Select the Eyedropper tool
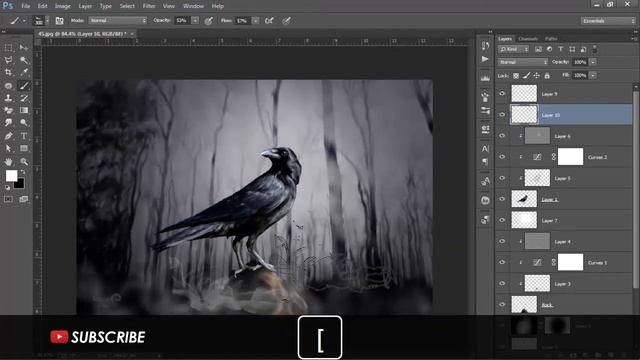The image size is (640, 360). (24, 73)
